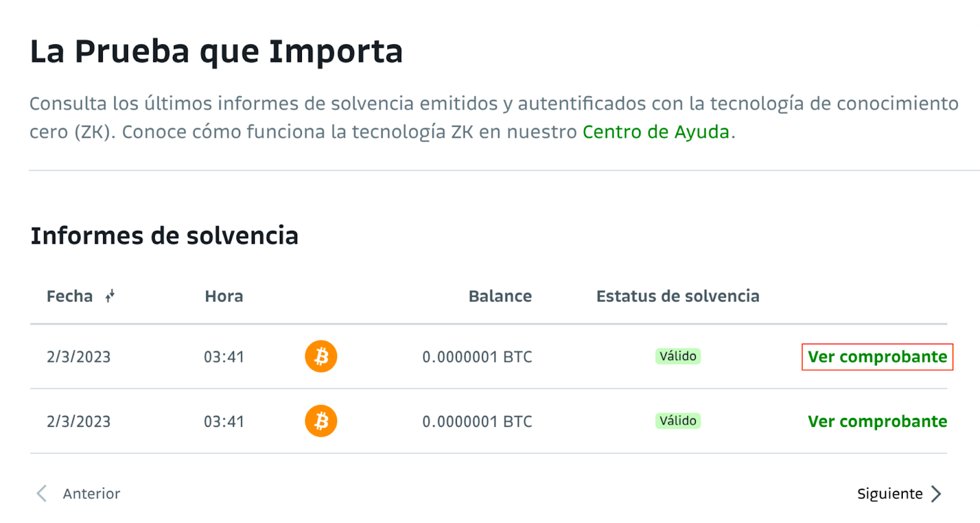Screen dimensions: 980x523
Task: Click the Hora column header
Action: (224, 296)
